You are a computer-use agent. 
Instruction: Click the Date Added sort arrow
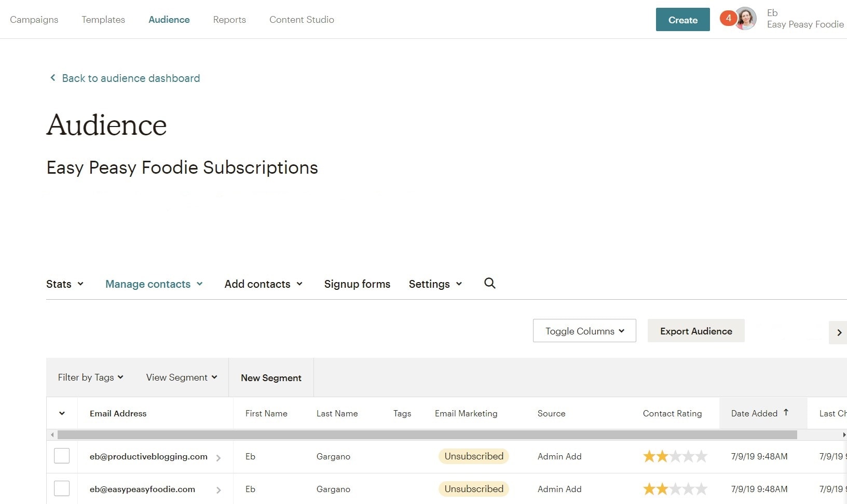click(786, 413)
